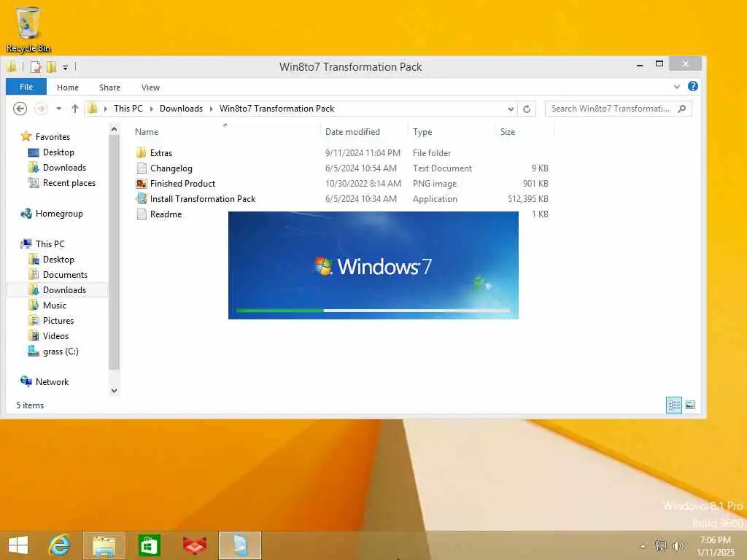Launch Internet Explorer from taskbar
747x560 pixels.
[60, 545]
